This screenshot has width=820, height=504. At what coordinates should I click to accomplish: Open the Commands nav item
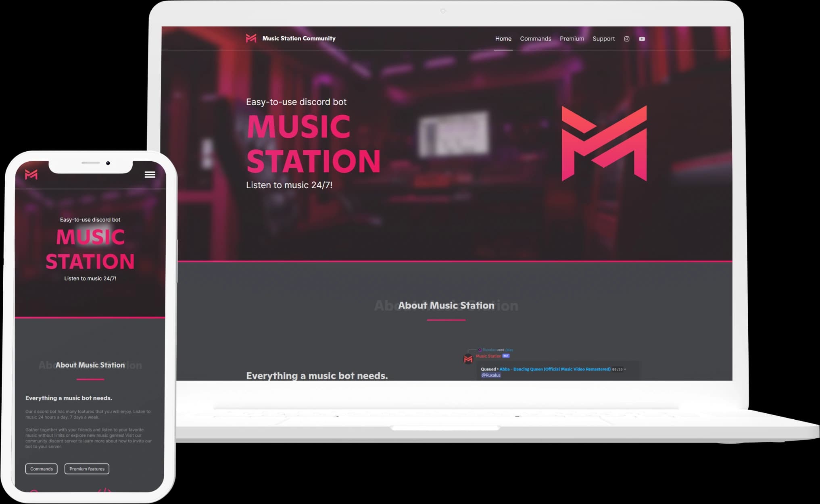pyautogui.click(x=535, y=39)
